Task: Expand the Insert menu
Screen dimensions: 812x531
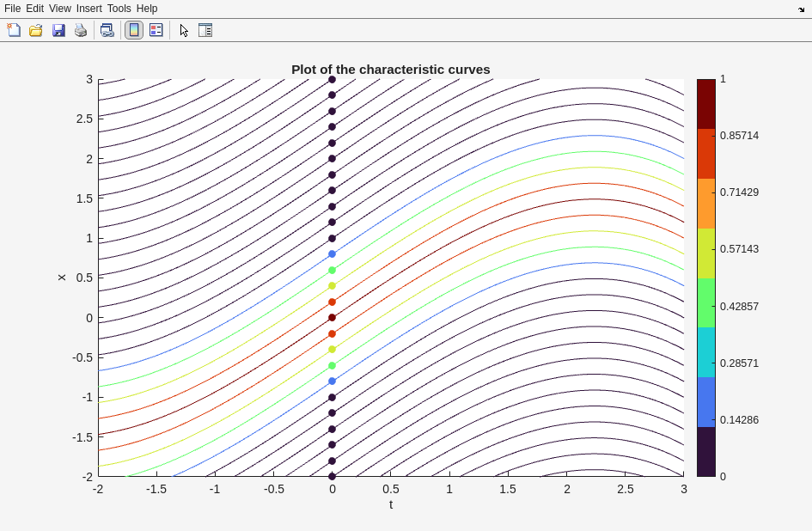Action: click(x=89, y=9)
